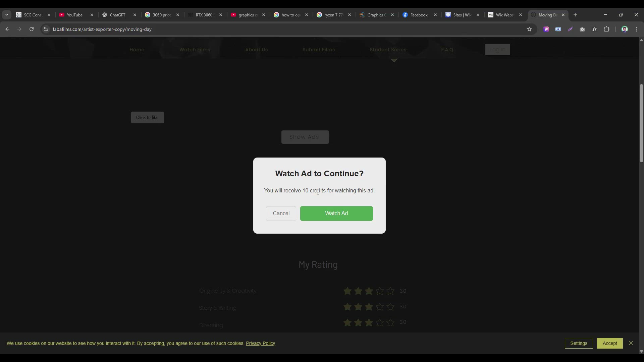Set Directing rating to first star
Viewport: 644px width, 362px height.
coord(347,322)
